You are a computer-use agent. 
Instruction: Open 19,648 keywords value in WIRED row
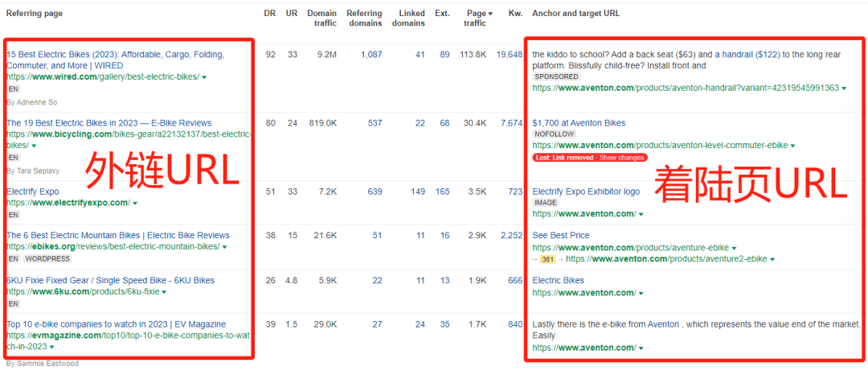[x=510, y=55]
